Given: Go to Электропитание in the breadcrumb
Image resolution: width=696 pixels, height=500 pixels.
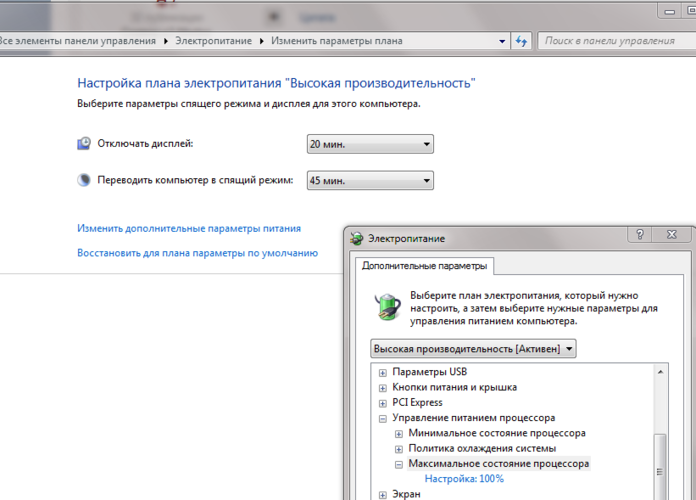Looking at the screenshot, I should click(214, 41).
